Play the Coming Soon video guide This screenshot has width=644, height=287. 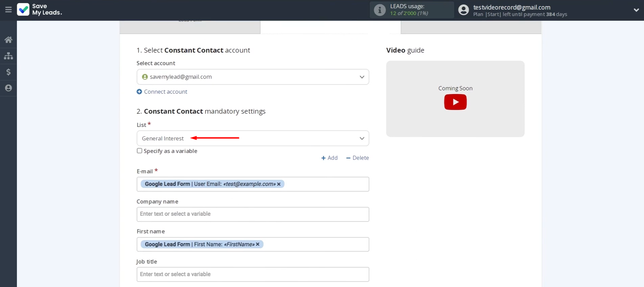click(x=455, y=102)
